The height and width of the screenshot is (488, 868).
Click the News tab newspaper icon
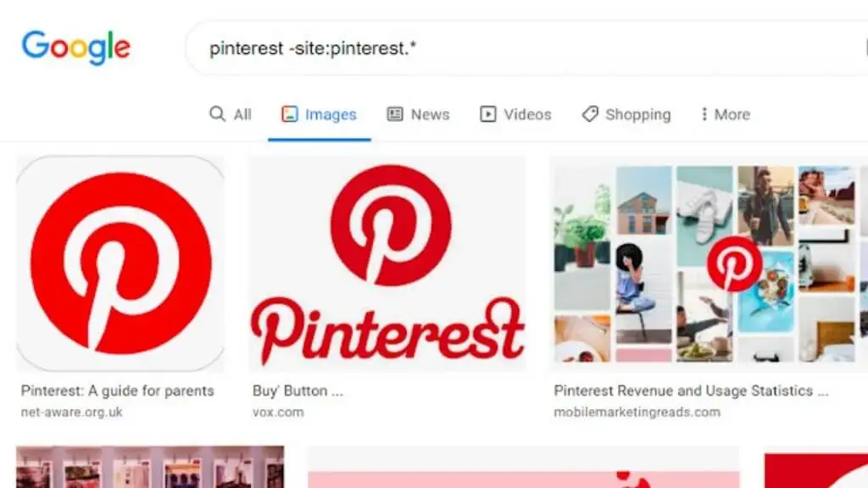[x=395, y=114]
